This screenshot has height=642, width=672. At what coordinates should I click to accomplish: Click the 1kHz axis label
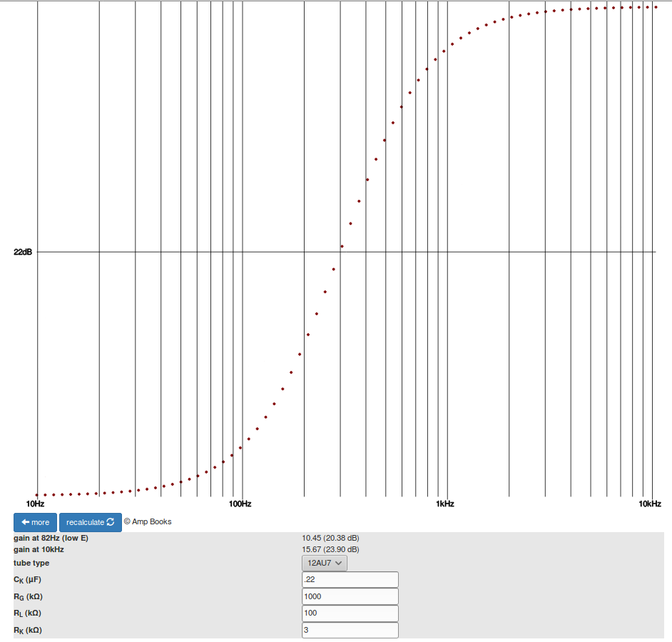point(445,504)
